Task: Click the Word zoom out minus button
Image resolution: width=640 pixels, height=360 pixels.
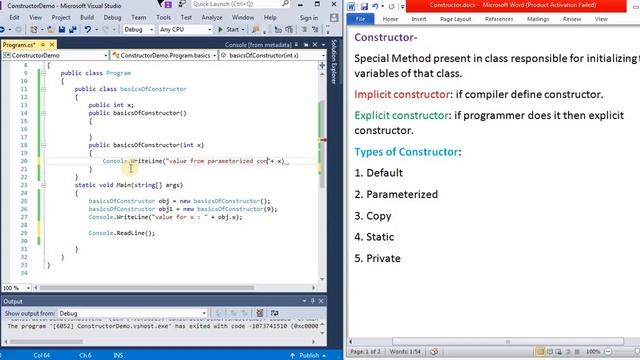Action: (x=608, y=351)
